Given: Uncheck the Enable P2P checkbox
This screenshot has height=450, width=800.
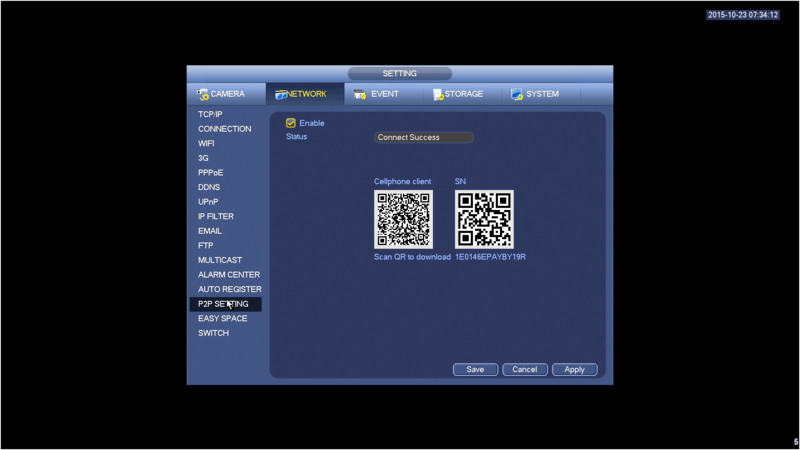Looking at the screenshot, I should [291, 123].
